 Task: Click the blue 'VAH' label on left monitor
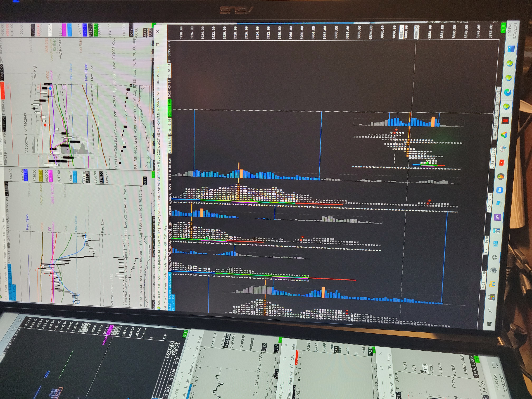47,374
